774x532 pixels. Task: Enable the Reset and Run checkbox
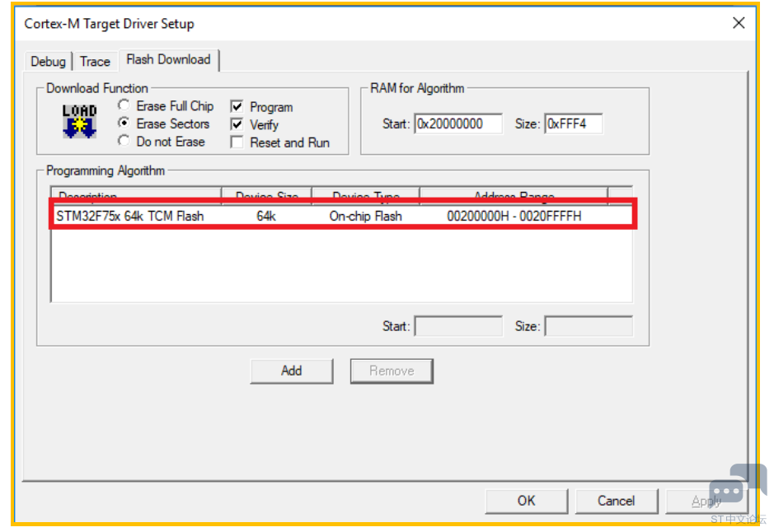pyautogui.click(x=237, y=142)
